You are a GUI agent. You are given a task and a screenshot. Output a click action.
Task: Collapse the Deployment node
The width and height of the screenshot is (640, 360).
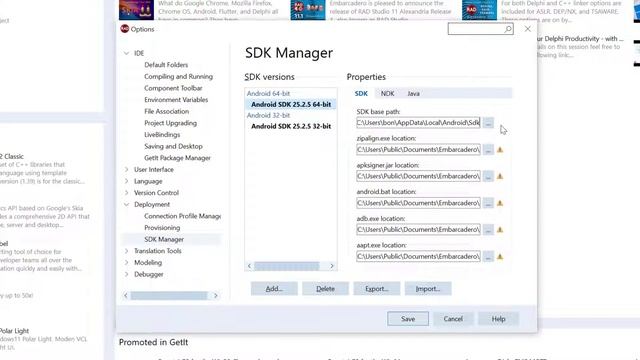coord(127,204)
